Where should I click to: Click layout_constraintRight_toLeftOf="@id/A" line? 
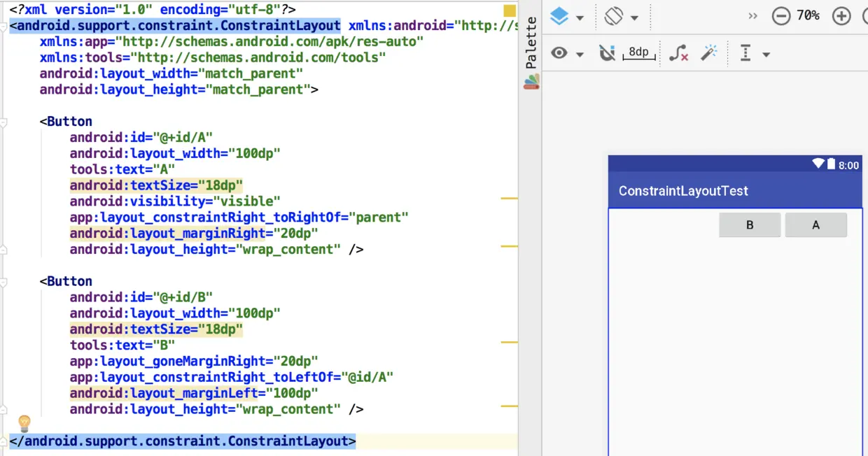232,378
